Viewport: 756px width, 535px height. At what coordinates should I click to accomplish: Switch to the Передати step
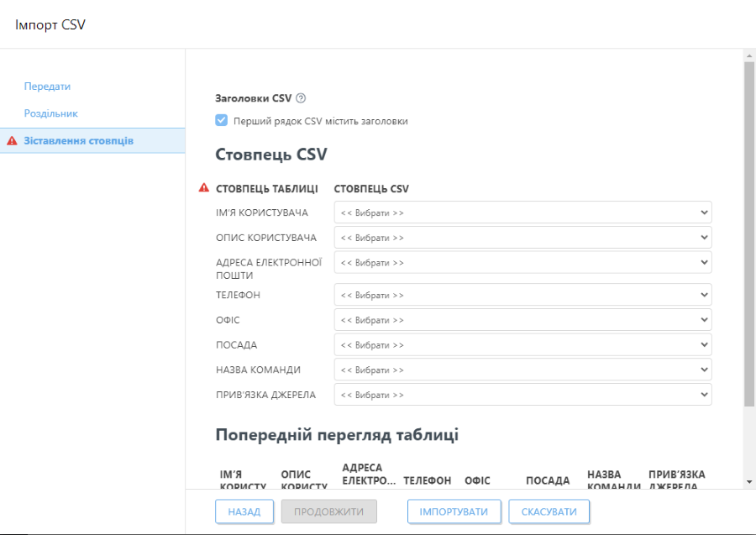point(47,86)
